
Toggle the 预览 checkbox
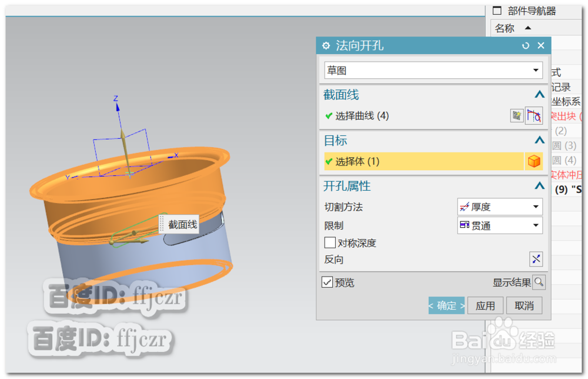tap(327, 282)
